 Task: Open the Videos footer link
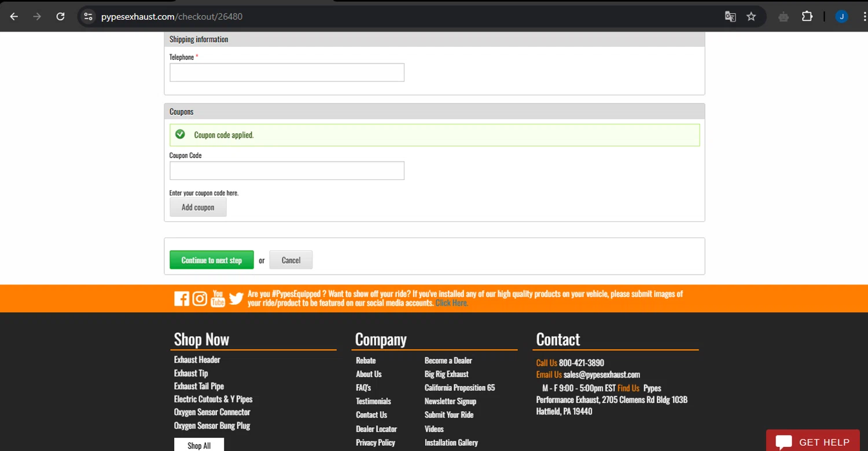(434, 429)
